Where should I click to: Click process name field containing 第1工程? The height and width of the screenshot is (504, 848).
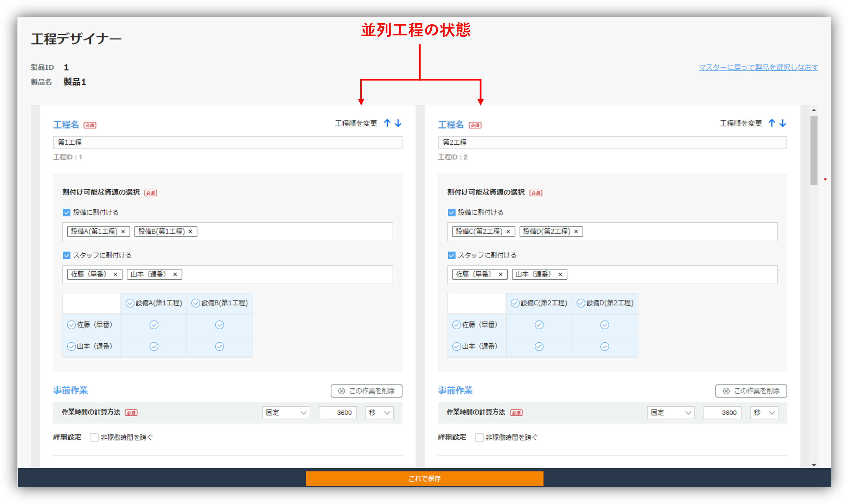coord(227,142)
